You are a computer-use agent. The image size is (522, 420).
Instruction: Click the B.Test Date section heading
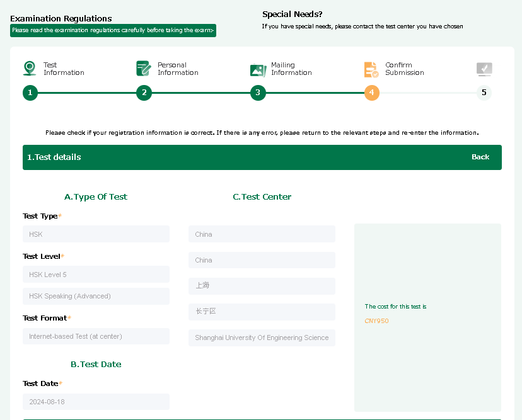point(96,365)
